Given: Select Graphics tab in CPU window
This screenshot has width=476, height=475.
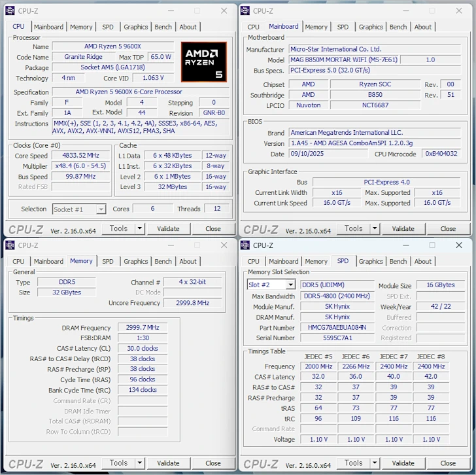Looking at the screenshot, I should 136,27.
